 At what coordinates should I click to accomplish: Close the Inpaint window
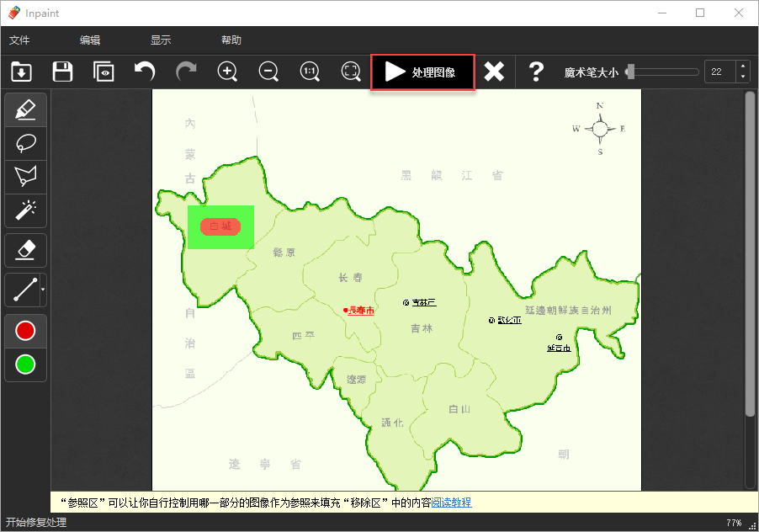pos(738,13)
